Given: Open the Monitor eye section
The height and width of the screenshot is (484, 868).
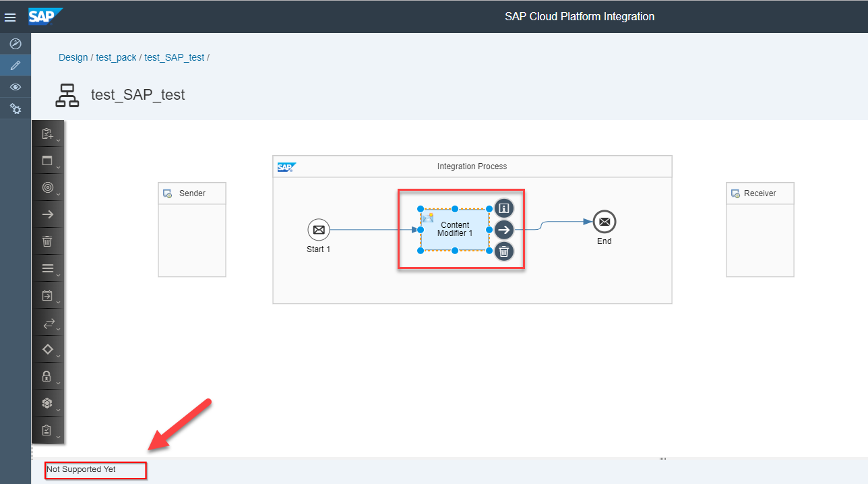Looking at the screenshot, I should pos(15,87).
